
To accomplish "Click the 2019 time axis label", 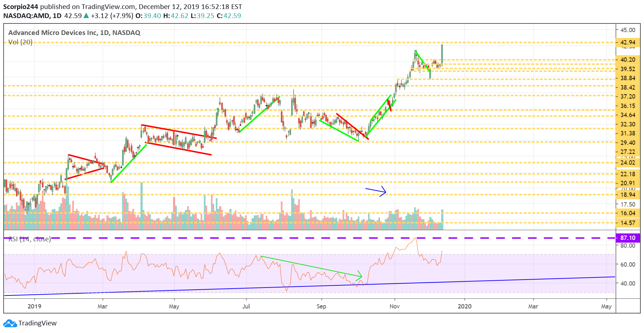I will click(34, 306).
